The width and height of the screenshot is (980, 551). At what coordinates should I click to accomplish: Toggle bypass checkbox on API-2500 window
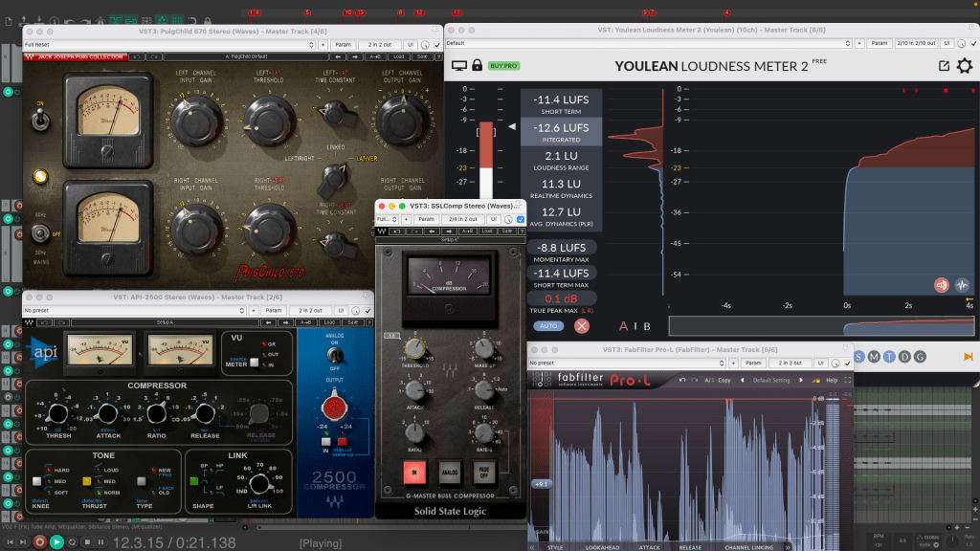[367, 310]
